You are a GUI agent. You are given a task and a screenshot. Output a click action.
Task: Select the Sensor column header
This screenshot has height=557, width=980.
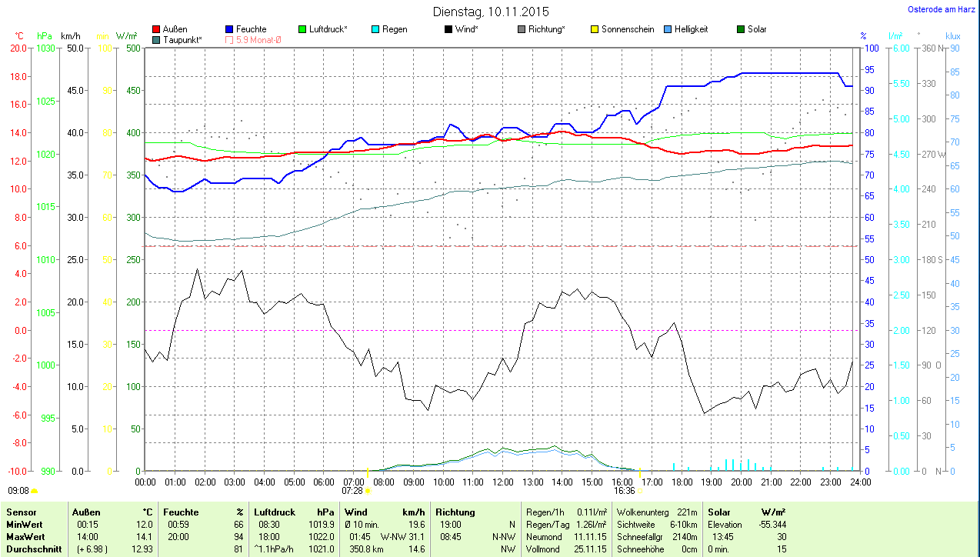20,512
